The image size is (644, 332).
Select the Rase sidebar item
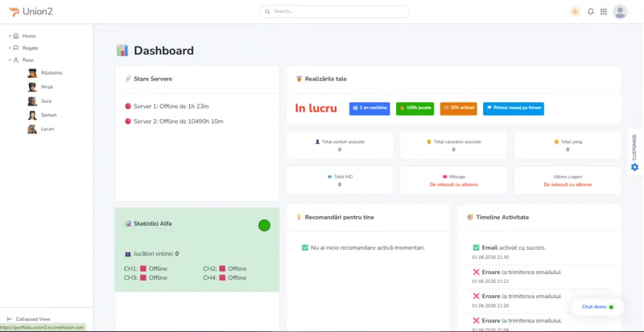click(x=28, y=60)
